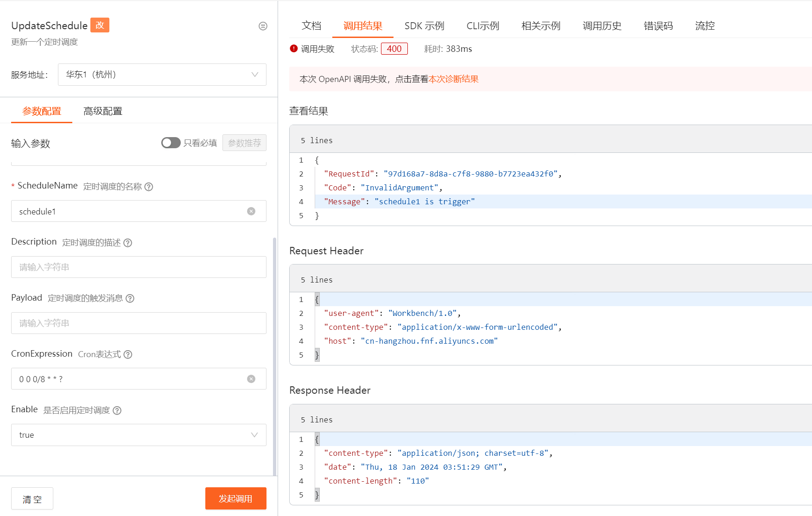Viewport: 812px width, 516px height.
Task: Click the red call-failed error icon
Action: coord(294,49)
